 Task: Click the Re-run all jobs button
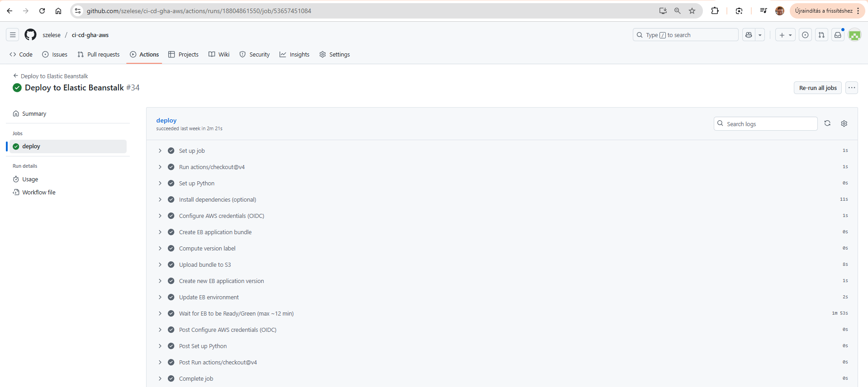[x=817, y=88]
